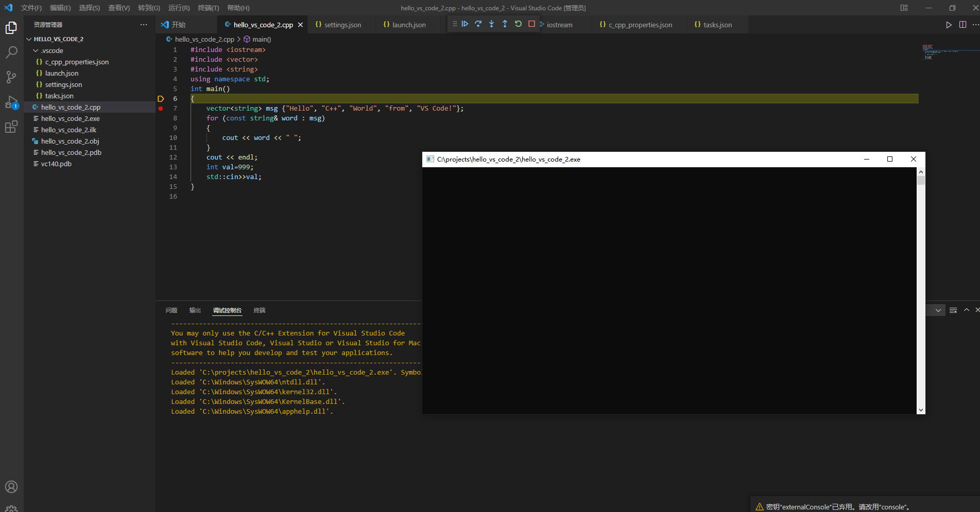
Task: Open the 查看(V) menu
Action: pyautogui.click(x=119, y=8)
